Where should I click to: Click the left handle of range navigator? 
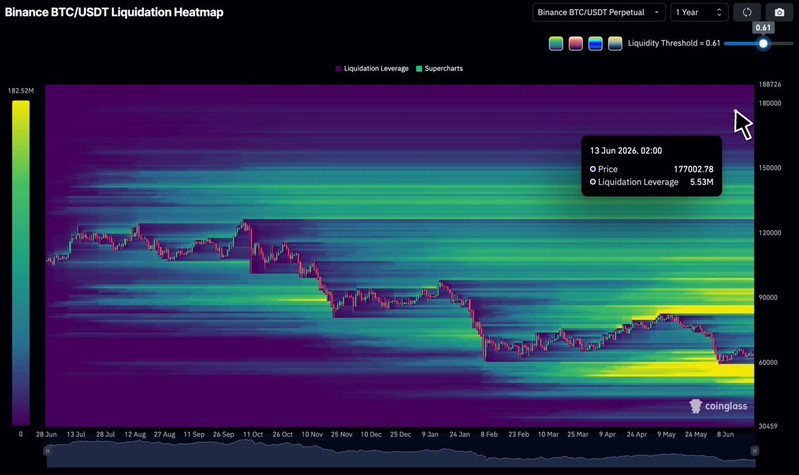click(47, 451)
